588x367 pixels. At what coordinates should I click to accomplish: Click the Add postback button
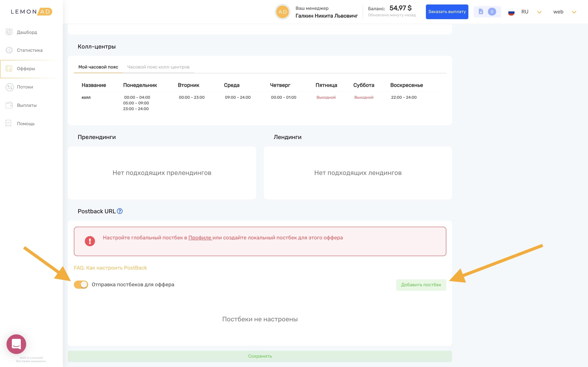[x=421, y=285]
